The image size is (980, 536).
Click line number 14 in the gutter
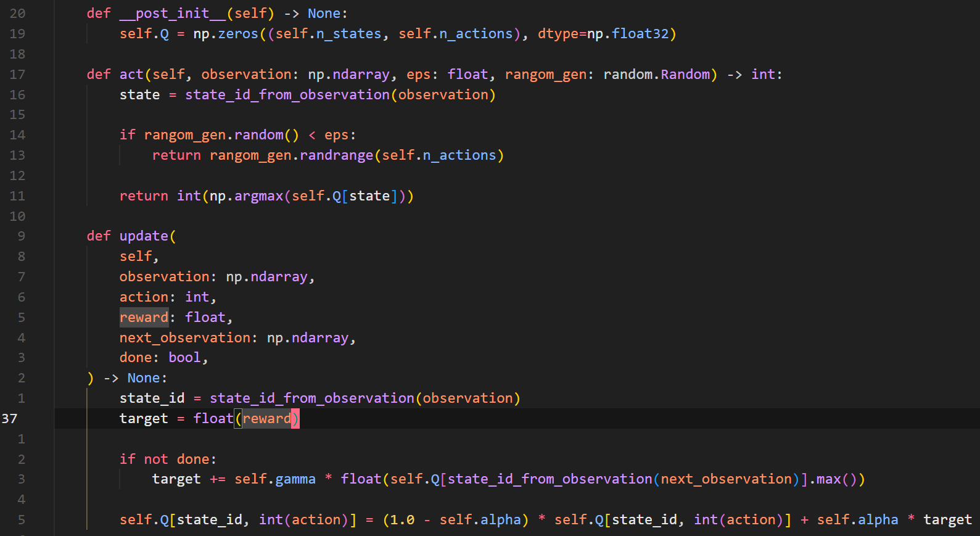point(17,135)
